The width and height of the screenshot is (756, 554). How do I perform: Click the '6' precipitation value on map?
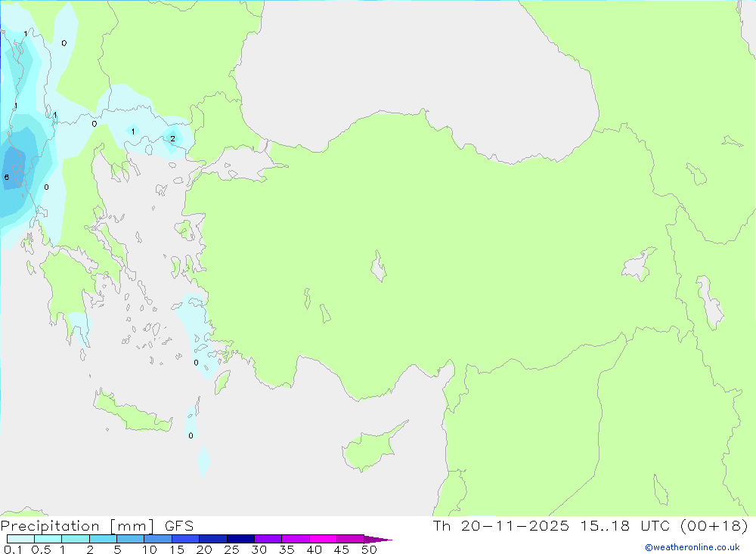pyautogui.click(x=7, y=178)
